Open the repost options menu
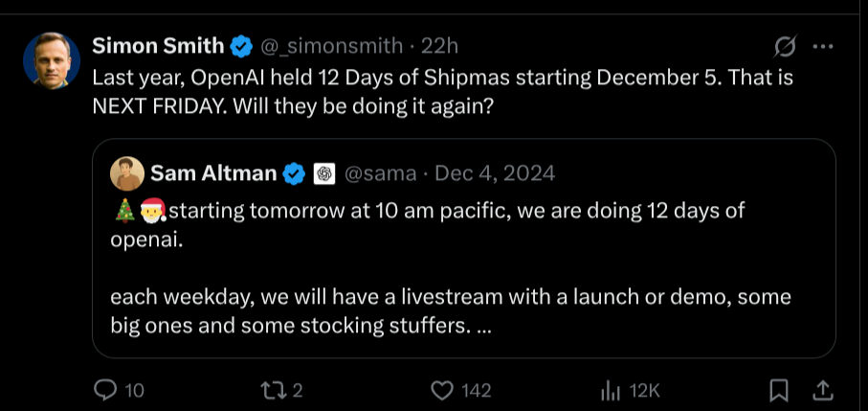868x411 pixels. click(271, 390)
